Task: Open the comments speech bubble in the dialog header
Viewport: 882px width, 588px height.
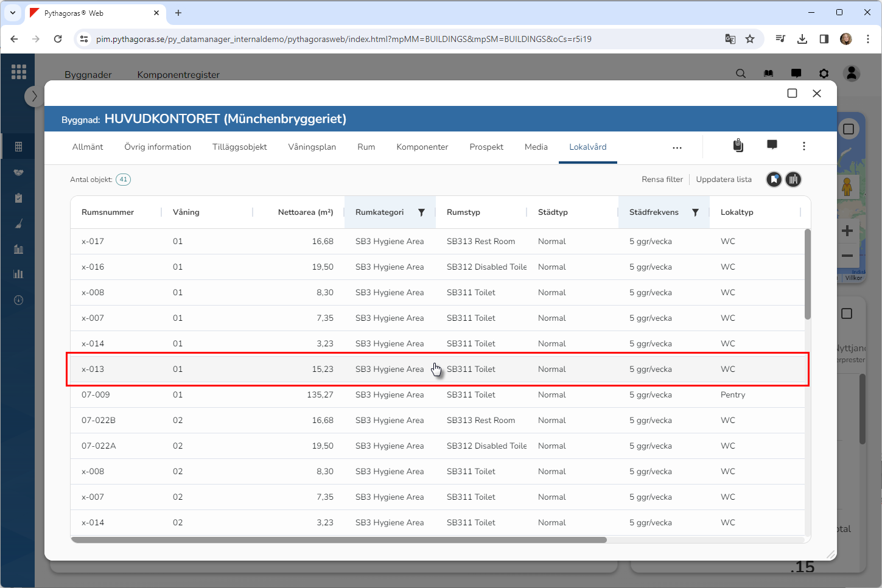Action: pyautogui.click(x=772, y=145)
